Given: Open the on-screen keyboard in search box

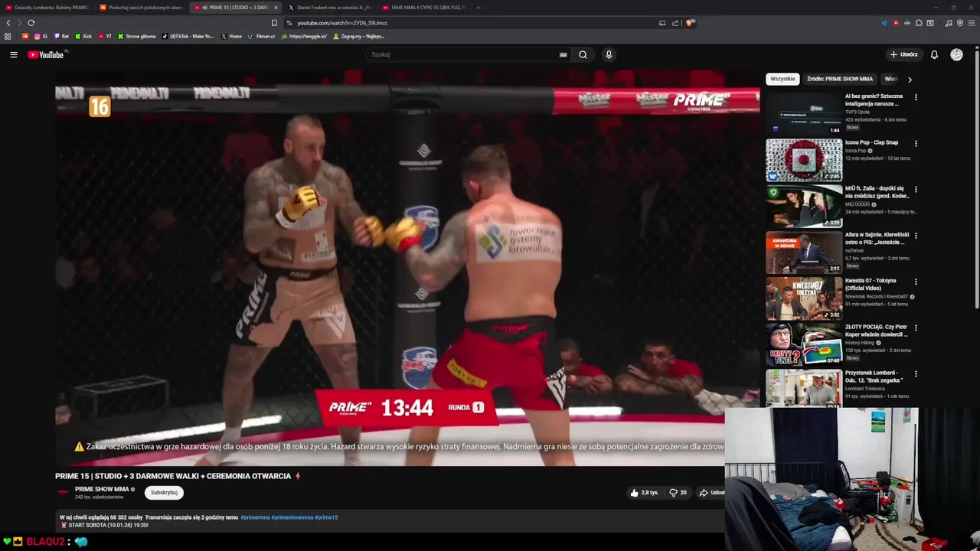Looking at the screenshot, I should point(563,54).
